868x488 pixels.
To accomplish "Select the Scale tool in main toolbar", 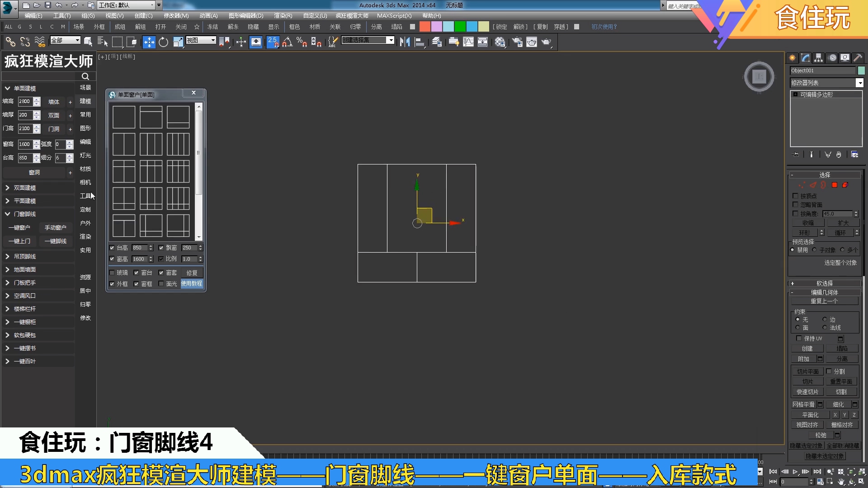I will pyautogui.click(x=178, y=42).
